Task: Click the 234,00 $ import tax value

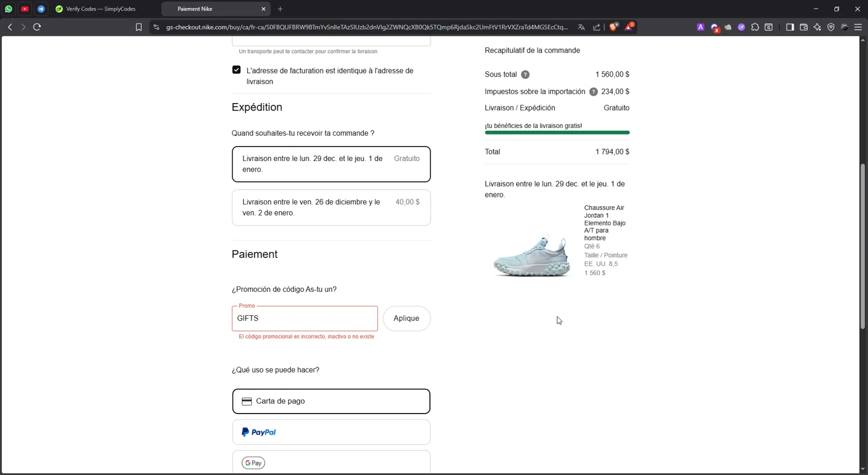Action: point(615,92)
